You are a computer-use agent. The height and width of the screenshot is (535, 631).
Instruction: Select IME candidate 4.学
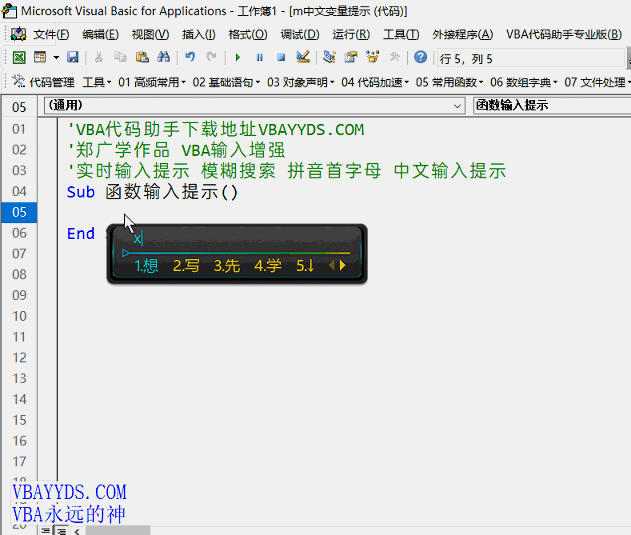tap(268, 266)
